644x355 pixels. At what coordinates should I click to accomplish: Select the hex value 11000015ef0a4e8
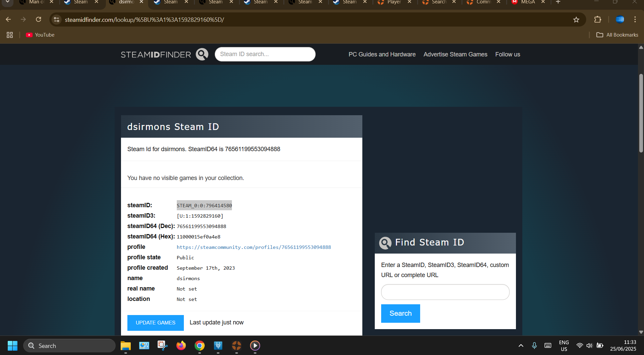point(199,237)
